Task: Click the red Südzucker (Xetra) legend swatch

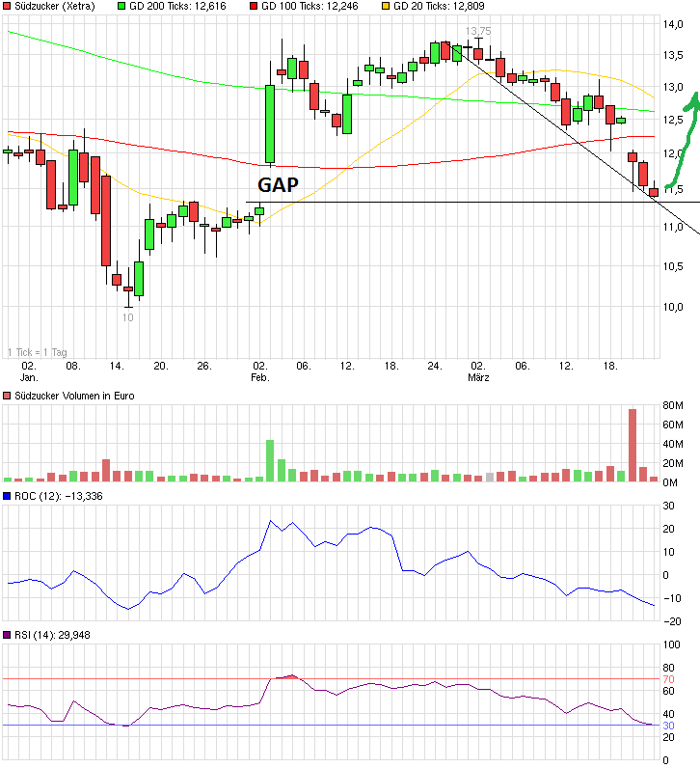Action: coord(7,6)
